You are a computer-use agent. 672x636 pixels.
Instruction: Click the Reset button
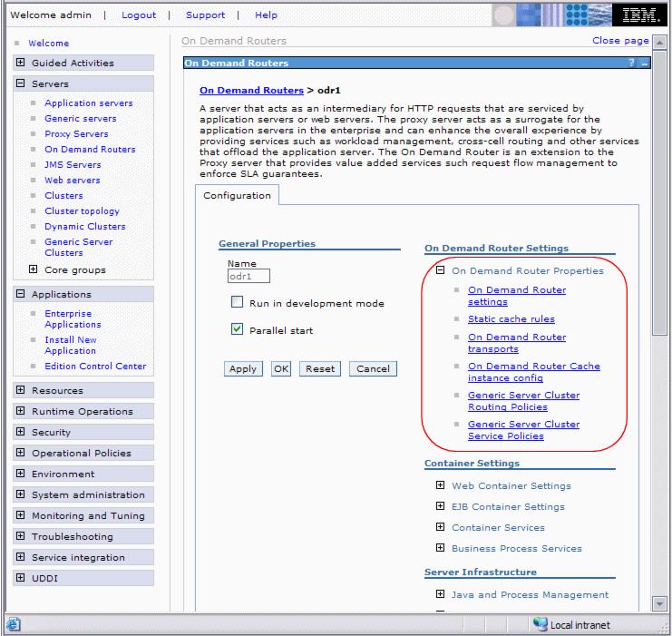[320, 369]
